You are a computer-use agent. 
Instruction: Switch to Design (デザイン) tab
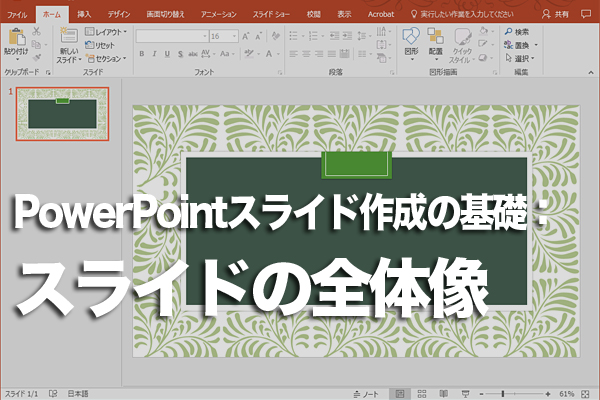119,15
